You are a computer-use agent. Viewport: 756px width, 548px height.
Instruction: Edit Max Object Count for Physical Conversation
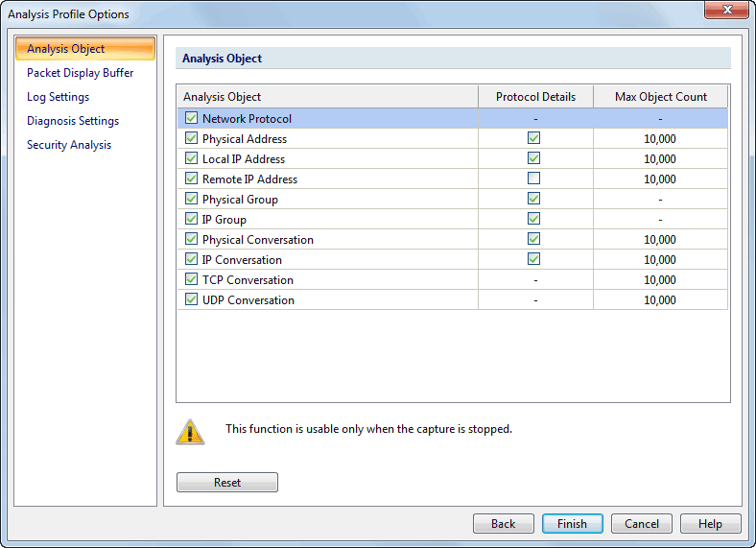tap(660, 240)
